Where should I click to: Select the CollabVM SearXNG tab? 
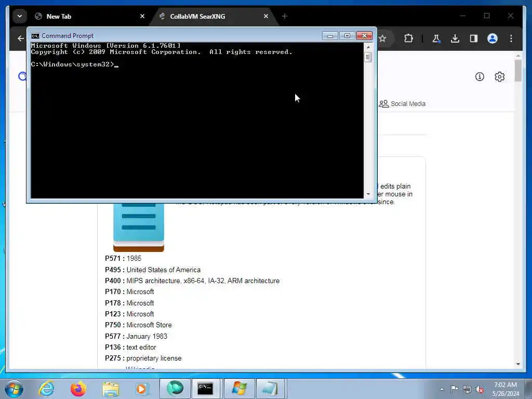[x=214, y=16]
